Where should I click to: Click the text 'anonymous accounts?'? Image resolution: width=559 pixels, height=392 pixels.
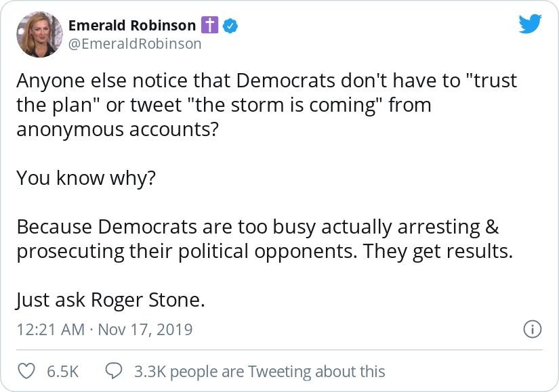(x=117, y=129)
